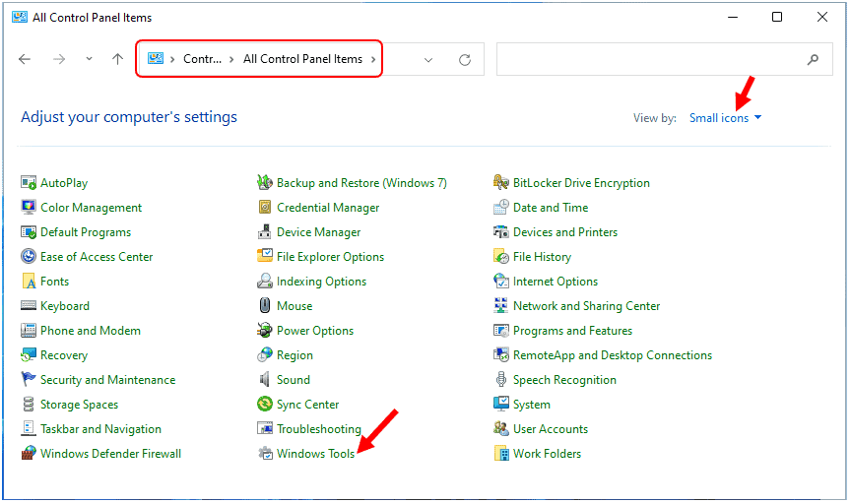Click the Security and Maintenance flag icon

pyautogui.click(x=29, y=379)
